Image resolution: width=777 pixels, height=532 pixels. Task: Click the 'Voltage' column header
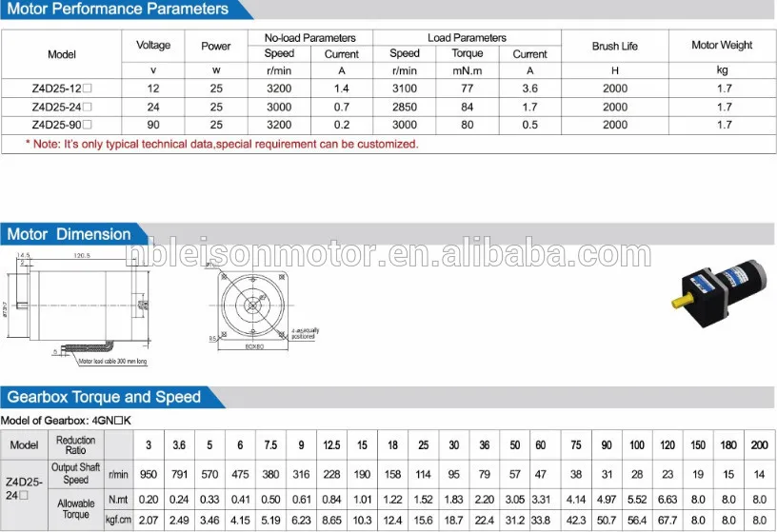pyautogui.click(x=153, y=45)
